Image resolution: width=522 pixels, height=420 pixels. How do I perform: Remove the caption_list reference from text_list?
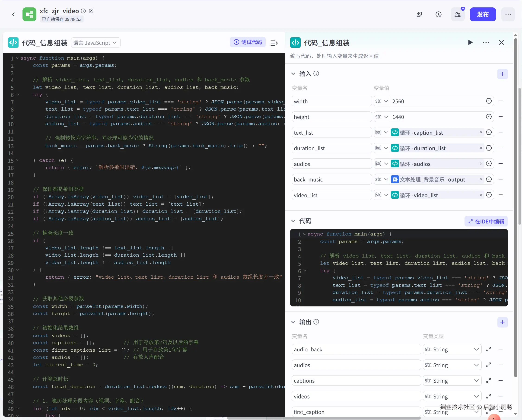tap(481, 132)
